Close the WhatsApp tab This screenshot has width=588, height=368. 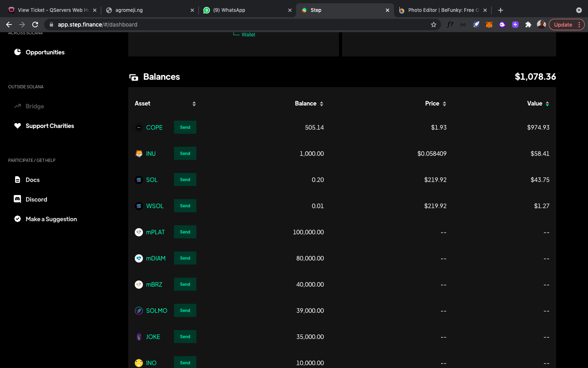[290, 10]
